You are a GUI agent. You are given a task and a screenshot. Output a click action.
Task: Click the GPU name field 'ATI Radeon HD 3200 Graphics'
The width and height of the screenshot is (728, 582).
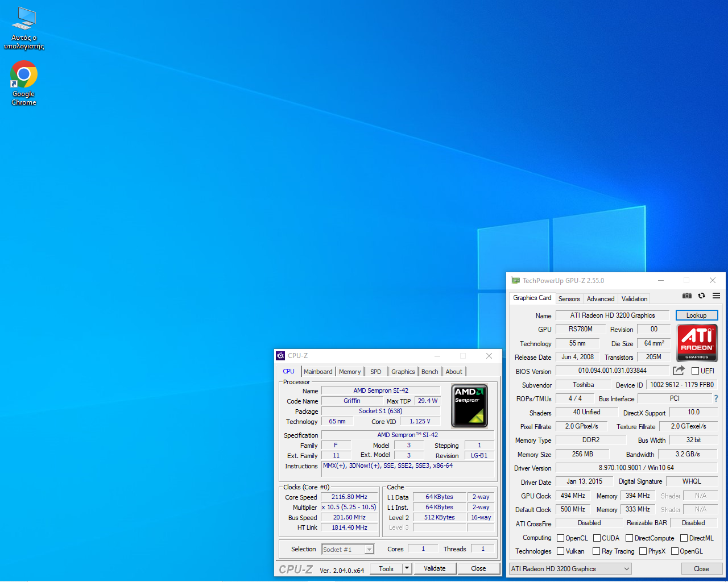pyautogui.click(x=613, y=315)
